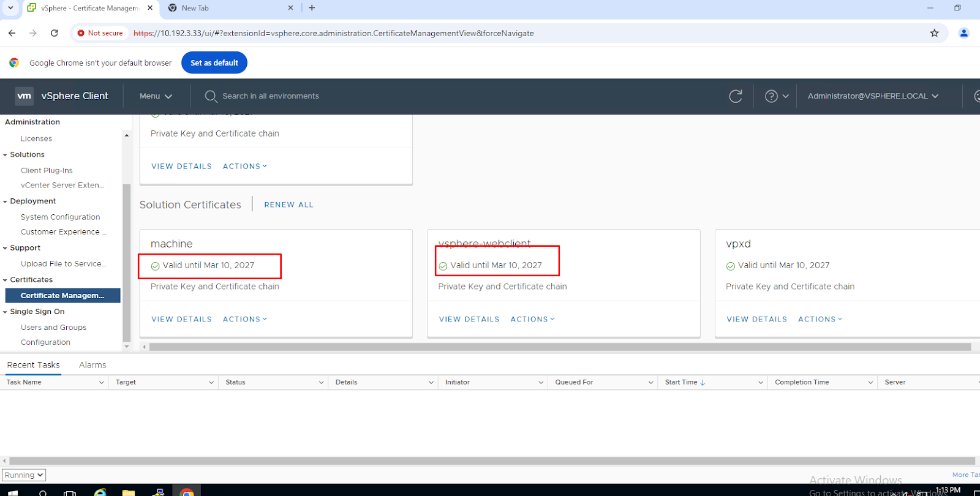This screenshot has width=980, height=496.
Task: Open the Menu dropdown
Action: (x=156, y=96)
